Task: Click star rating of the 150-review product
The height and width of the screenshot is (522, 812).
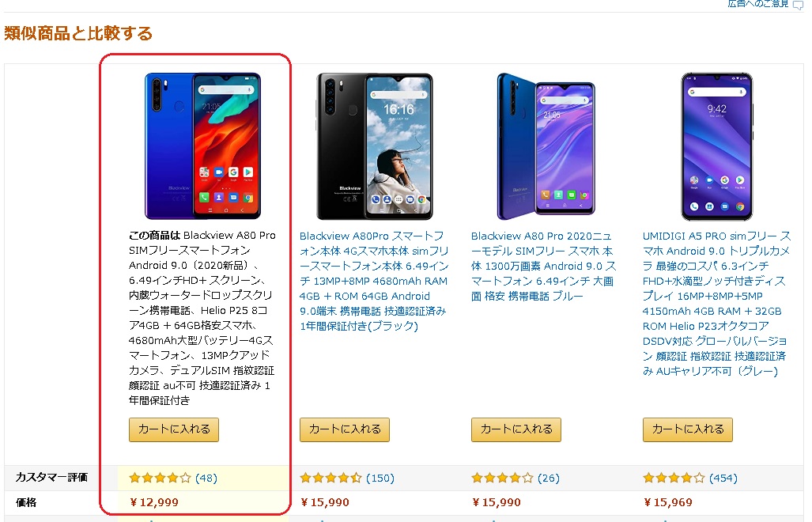Action: pos(331,478)
